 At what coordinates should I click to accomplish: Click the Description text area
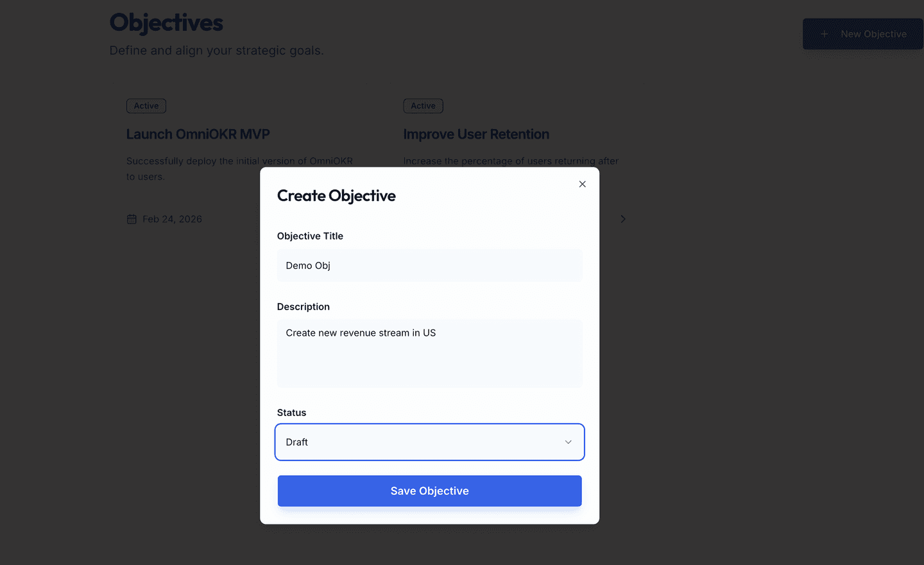[x=429, y=353]
